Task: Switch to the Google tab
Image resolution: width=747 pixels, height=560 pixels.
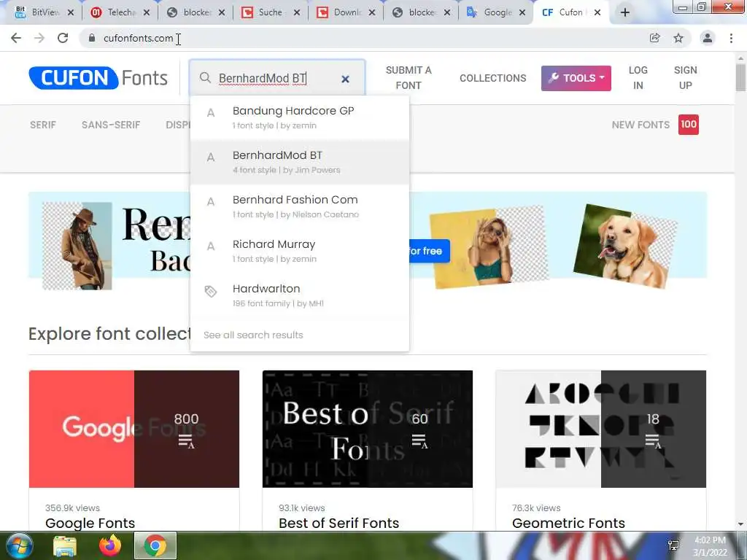Action: [495, 12]
